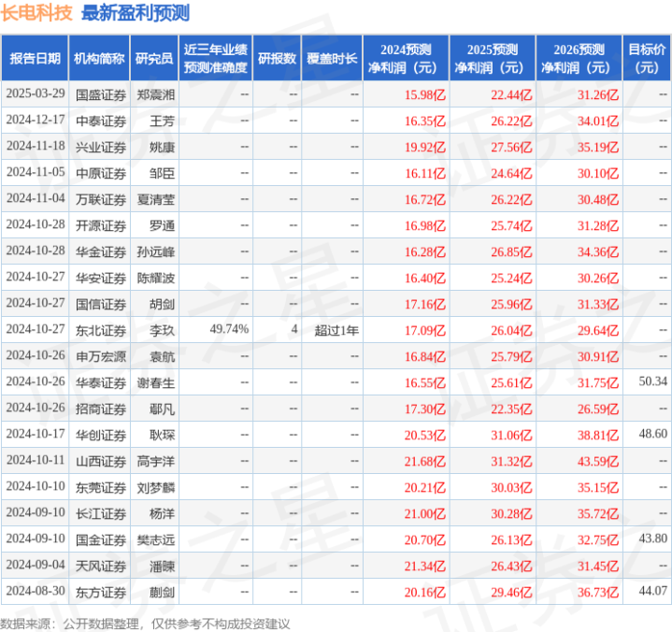Screen dimensions: 672x632
Task: Click 华安证券 institution cell
Action: tap(101, 279)
